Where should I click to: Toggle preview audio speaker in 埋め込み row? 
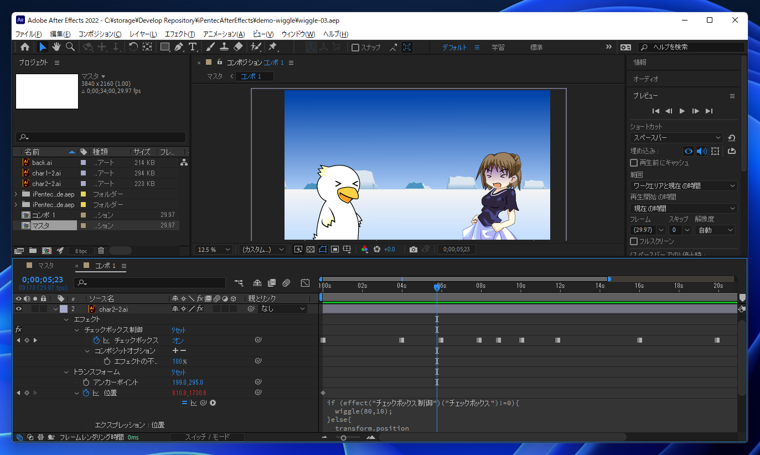click(701, 151)
